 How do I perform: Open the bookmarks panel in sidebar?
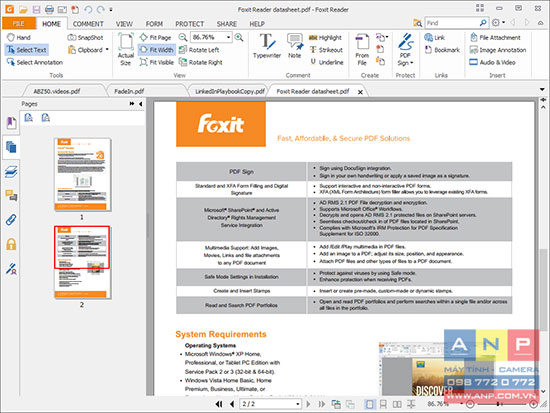coord(11,123)
